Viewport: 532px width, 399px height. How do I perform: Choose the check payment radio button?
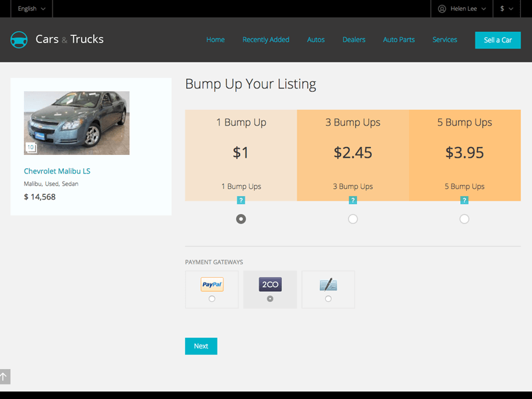point(328,299)
